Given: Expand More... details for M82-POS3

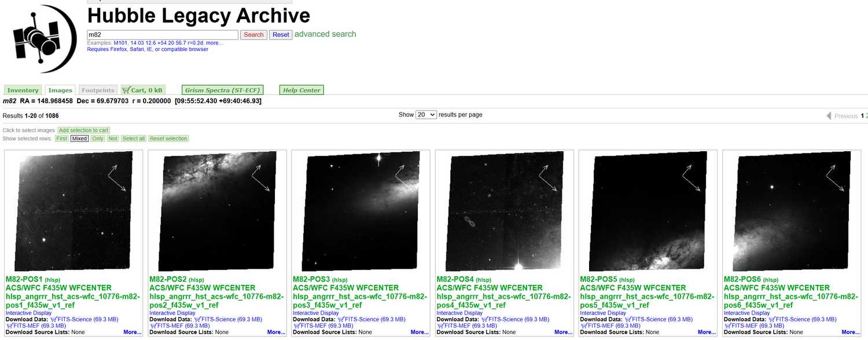Looking at the screenshot, I should (x=420, y=332).
